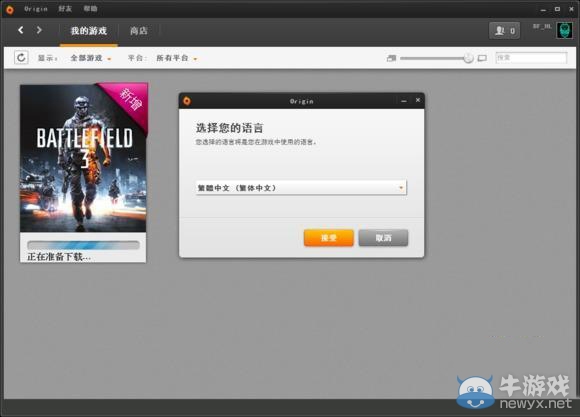
Task: Open the friends list counter icon
Action: [x=505, y=30]
